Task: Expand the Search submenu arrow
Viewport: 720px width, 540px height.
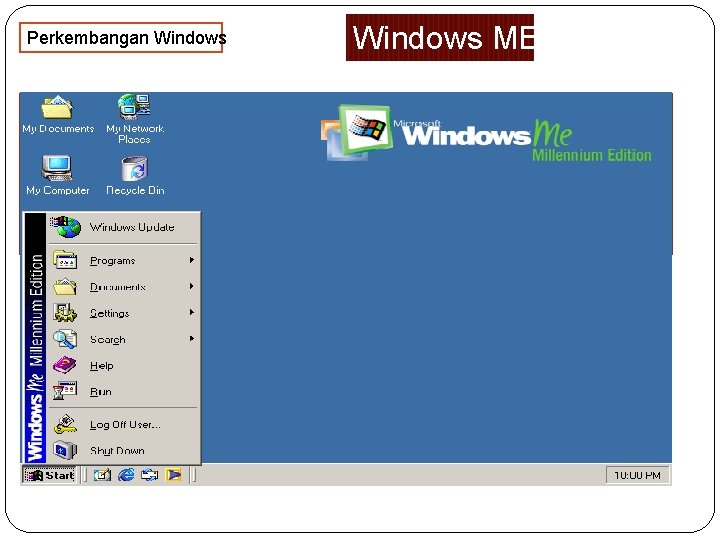Action: 192,338
